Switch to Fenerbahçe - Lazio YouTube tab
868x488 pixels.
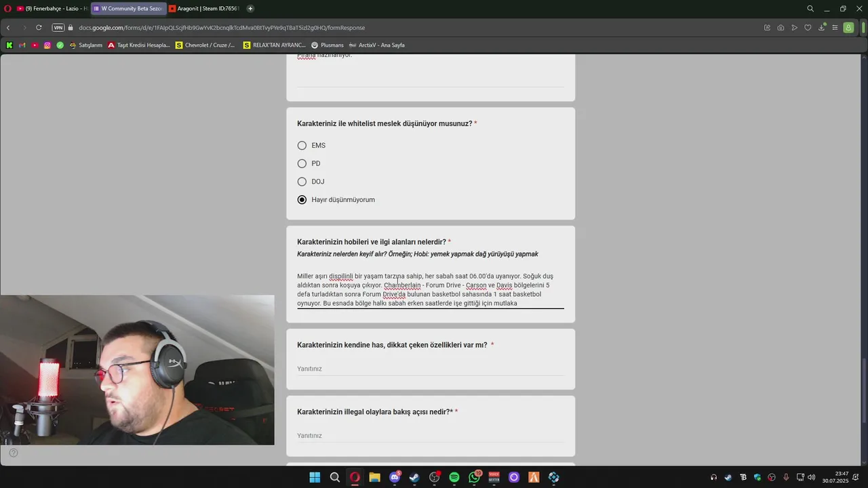point(52,9)
